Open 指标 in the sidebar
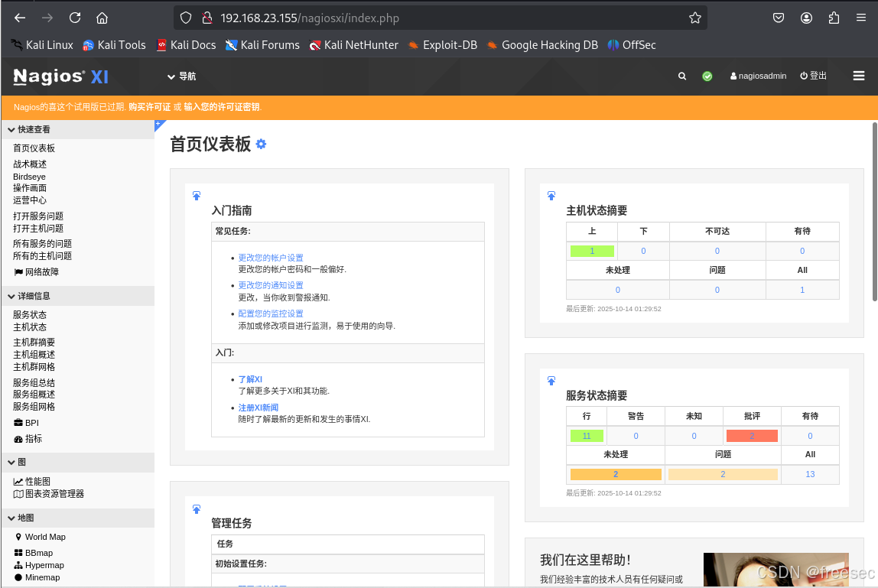 (28, 439)
